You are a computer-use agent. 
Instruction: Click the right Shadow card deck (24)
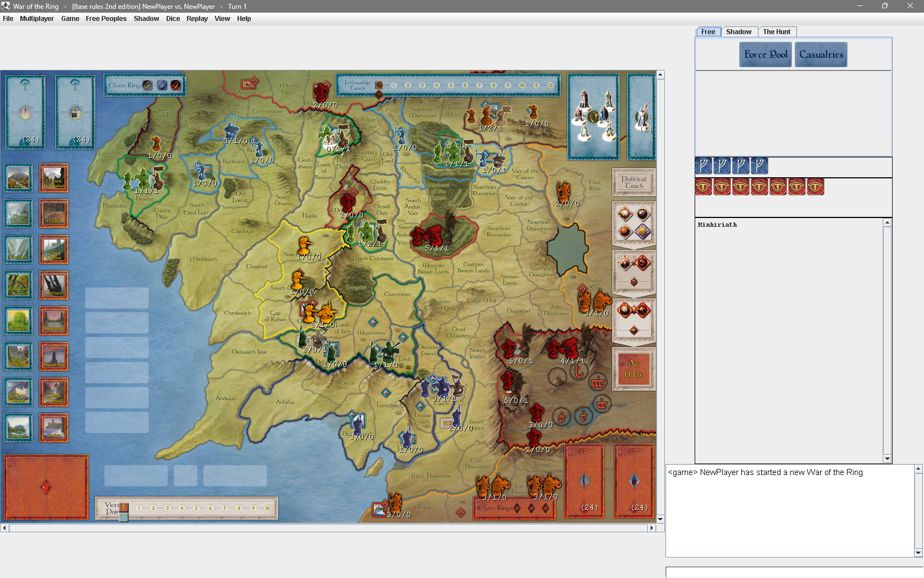(x=634, y=481)
